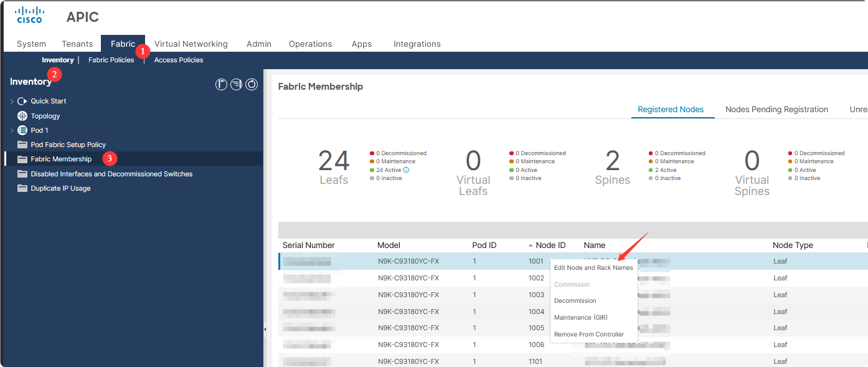Click the Quick Start arrow icon
This screenshot has height=367, width=868.
coord(22,101)
